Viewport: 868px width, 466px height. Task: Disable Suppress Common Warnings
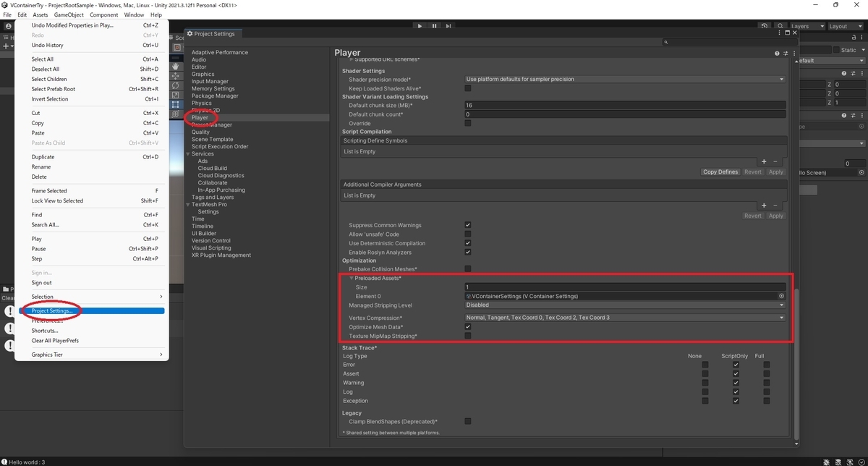pos(467,224)
